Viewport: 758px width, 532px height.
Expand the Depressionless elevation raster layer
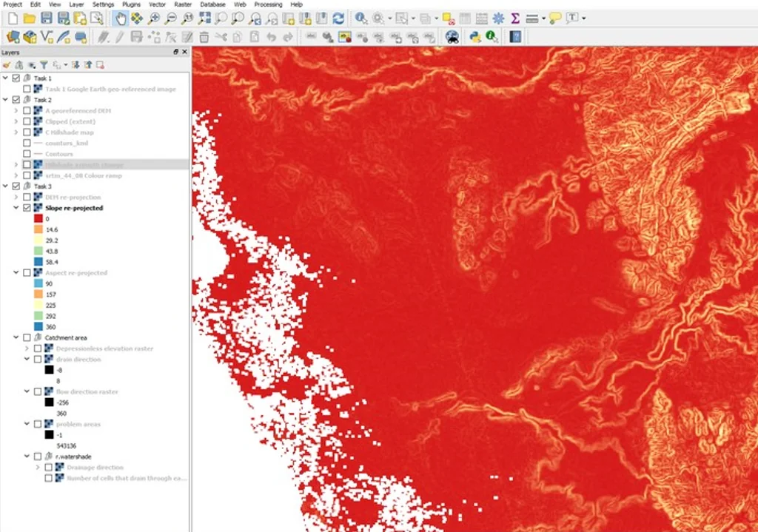pyautogui.click(x=27, y=349)
